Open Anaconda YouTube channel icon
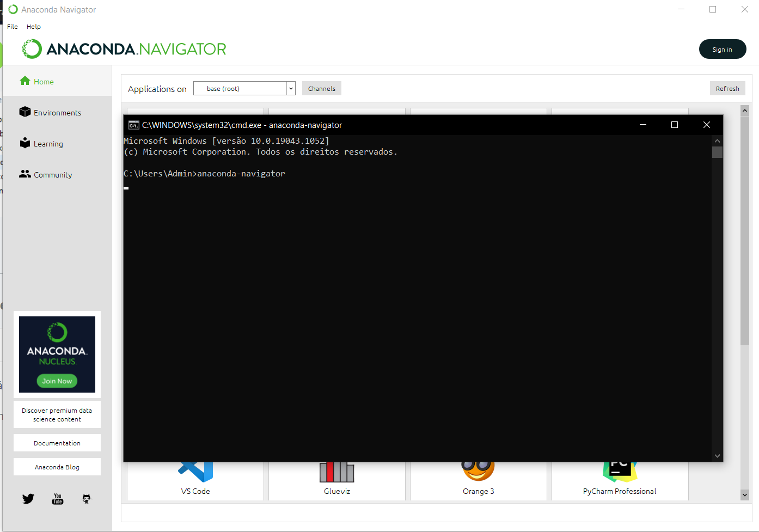Screen dimensions: 759x532 [58, 499]
